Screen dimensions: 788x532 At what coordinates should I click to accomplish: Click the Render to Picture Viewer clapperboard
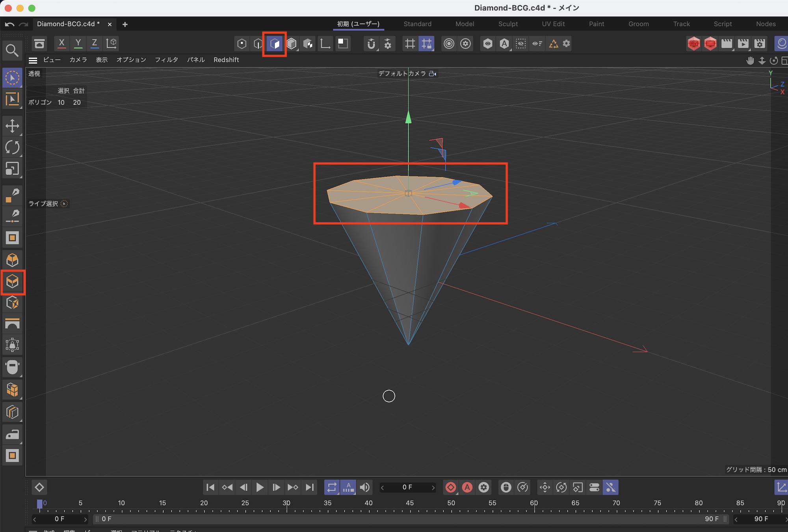(743, 43)
